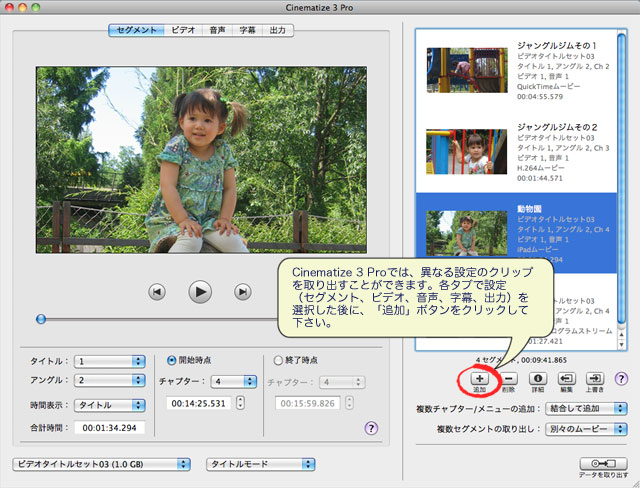
Task: Select the ジャングルジムその1 thumbnail
Action: 467,70
